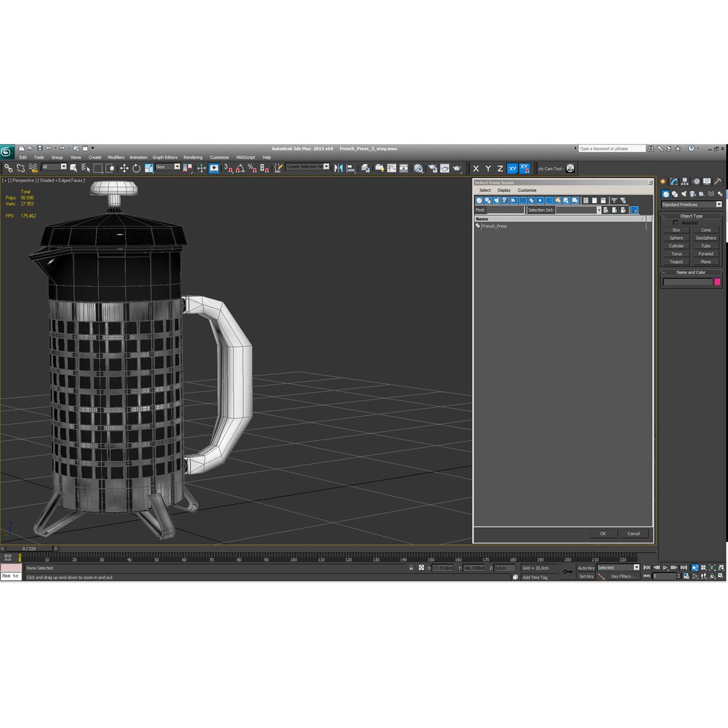728x728 pixels.
Task: Click OK in Select From Scene
Action: (603, 533)
